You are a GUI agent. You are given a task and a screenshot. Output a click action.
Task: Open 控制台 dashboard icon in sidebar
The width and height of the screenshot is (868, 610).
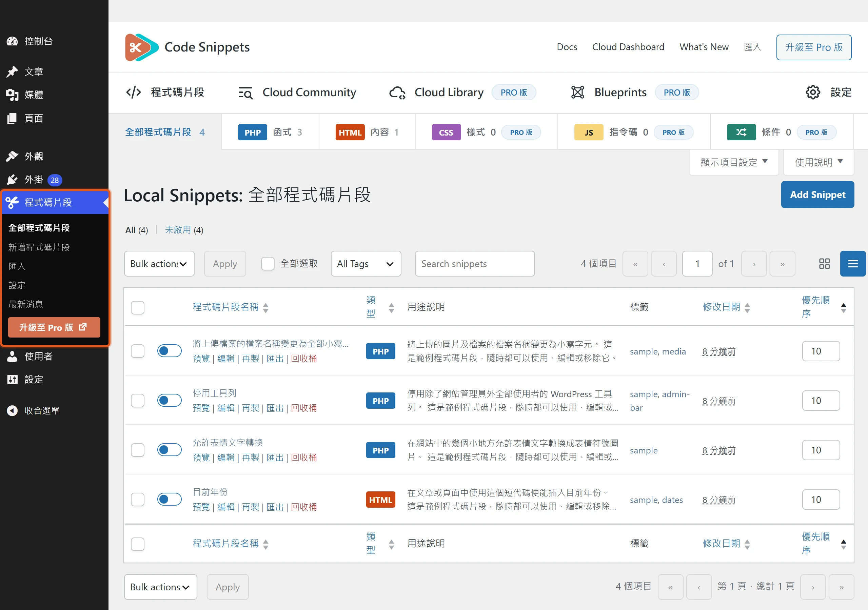12,41
